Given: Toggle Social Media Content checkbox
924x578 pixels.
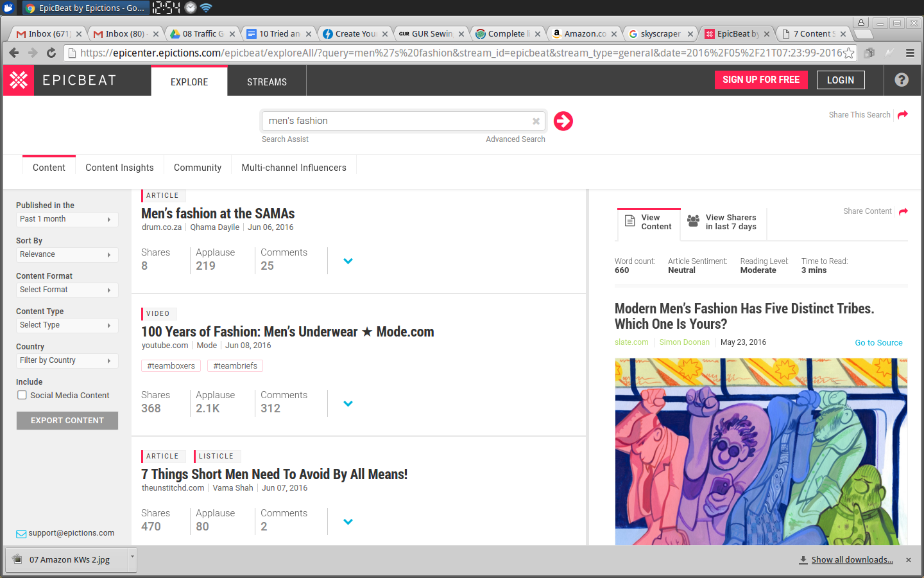Looking at the screenshot, I should (22, 395).
